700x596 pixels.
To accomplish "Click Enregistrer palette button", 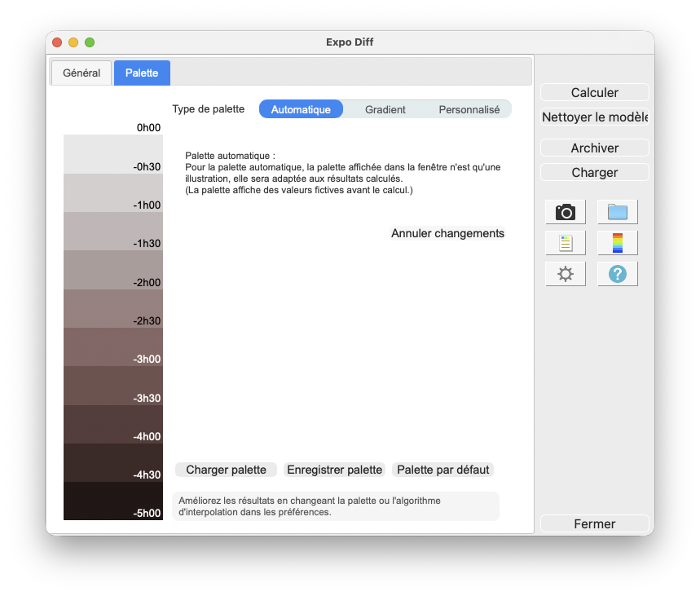I will pyautogui.click(x=334, y=470).
